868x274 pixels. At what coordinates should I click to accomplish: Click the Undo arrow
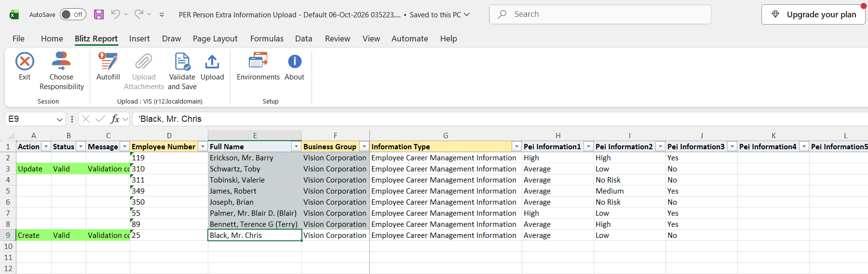tap(115, 14)
